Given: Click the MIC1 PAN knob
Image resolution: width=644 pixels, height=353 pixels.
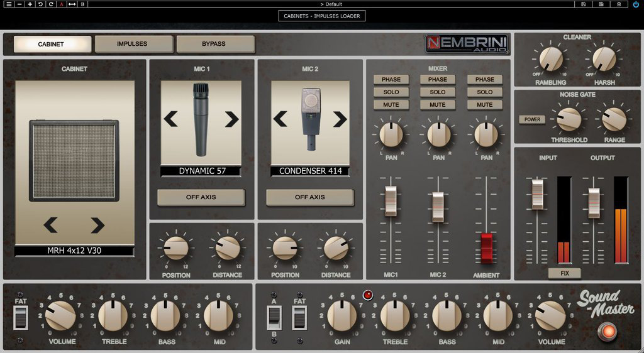Looking at the screenshot, I should tap(391, 134).
